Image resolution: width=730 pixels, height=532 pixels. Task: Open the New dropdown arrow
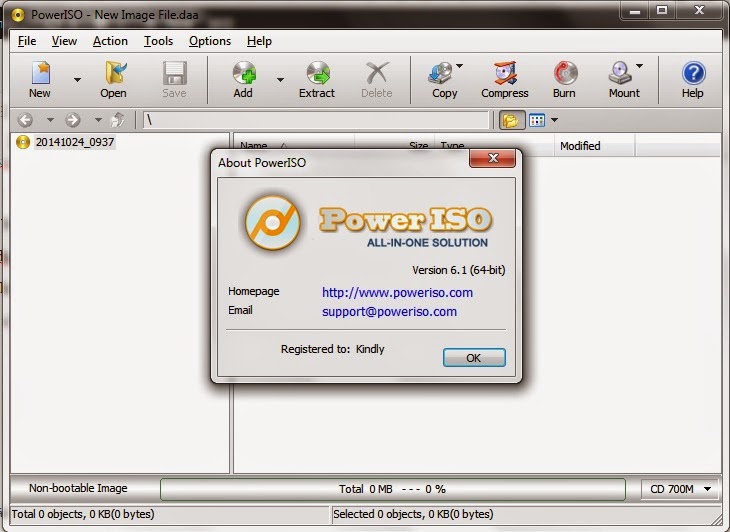(77, 80)
